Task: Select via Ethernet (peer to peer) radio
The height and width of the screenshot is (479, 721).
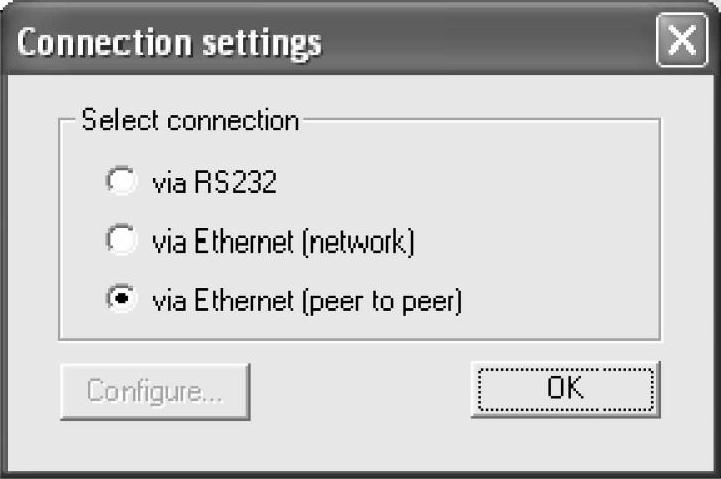Action: pos(120,300)
